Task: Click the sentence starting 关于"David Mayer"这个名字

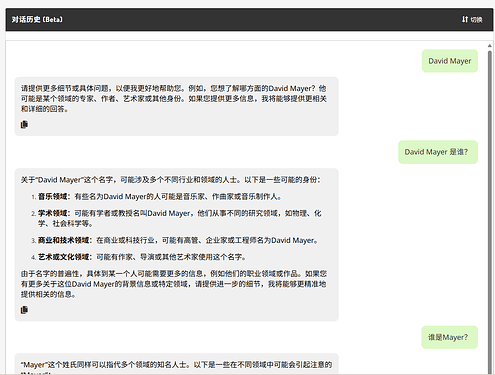Action: coord(171,180)
